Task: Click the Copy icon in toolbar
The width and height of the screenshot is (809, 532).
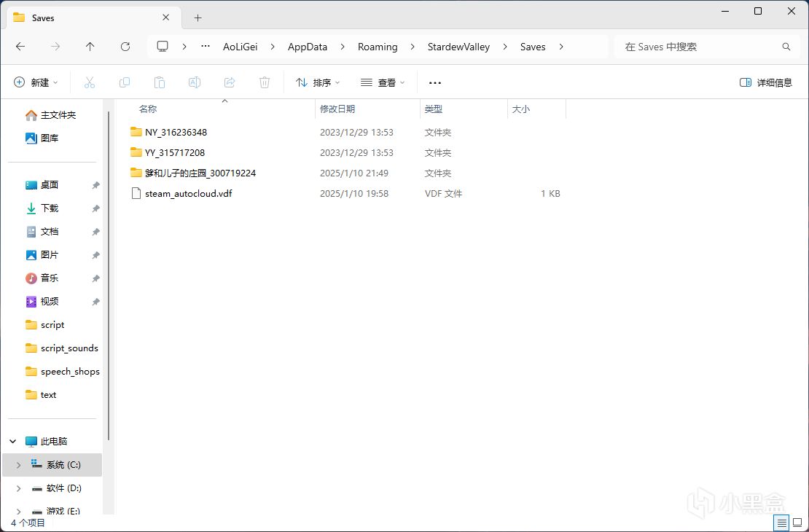Action: coord(125,82)
